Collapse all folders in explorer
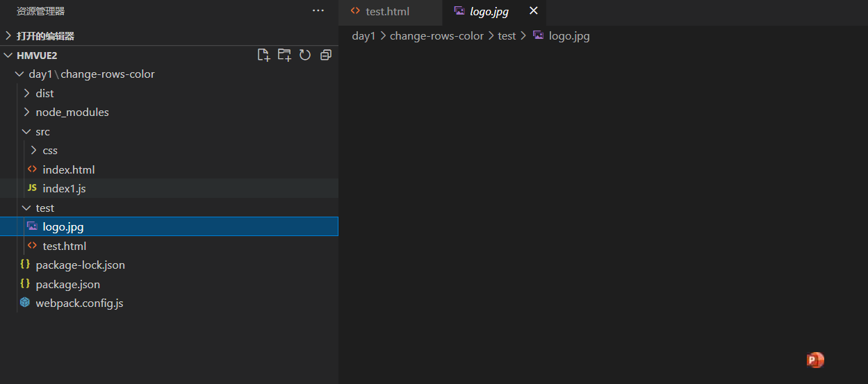The width and height of the screenshot is (868, 384). coord(326,55)
